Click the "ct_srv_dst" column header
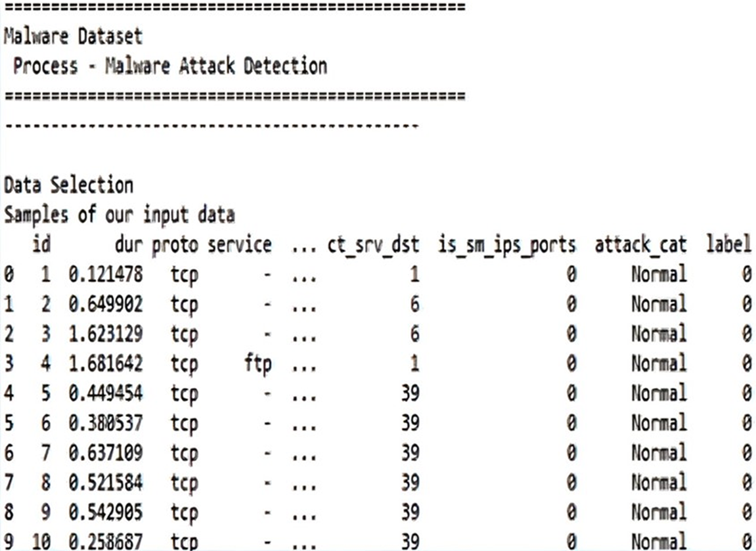The height and width of the screenshot is (551, 756). pos(374,245)
